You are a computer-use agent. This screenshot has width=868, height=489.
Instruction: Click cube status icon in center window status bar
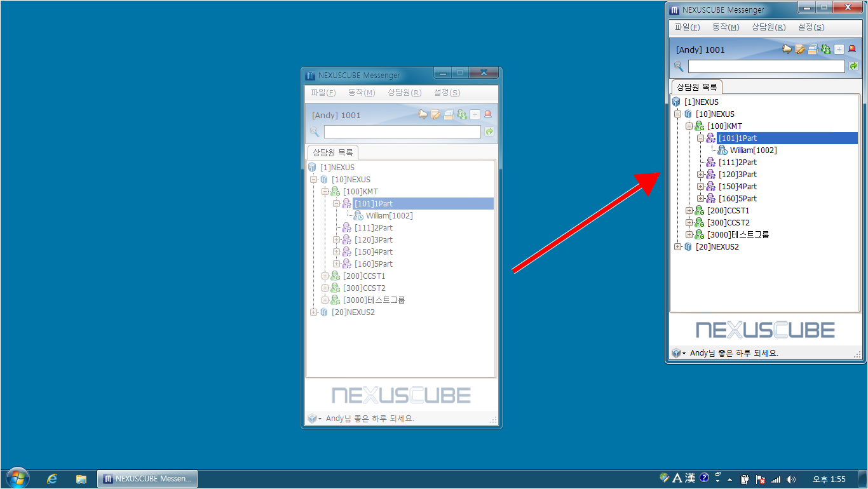click(x=312, y=419)
